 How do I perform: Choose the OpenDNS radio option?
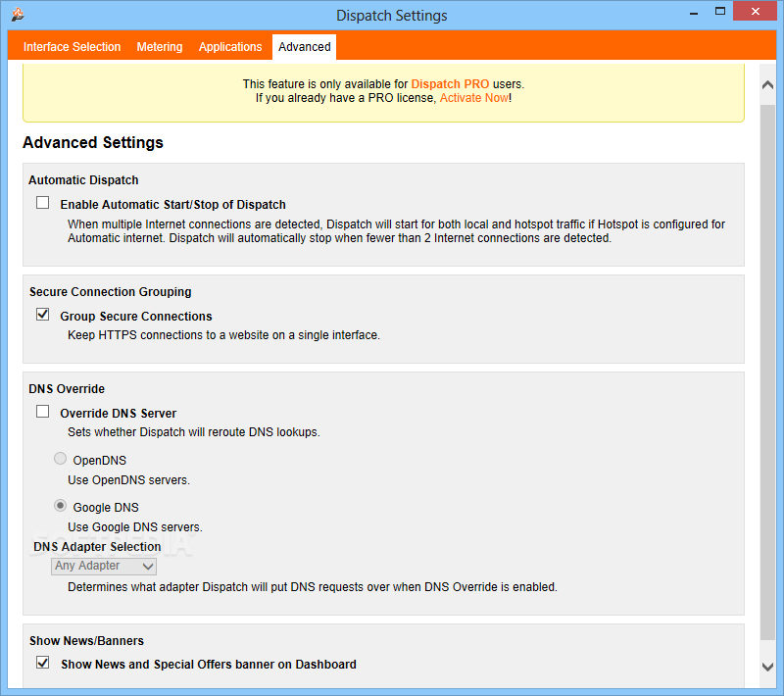tap(60, 459)
